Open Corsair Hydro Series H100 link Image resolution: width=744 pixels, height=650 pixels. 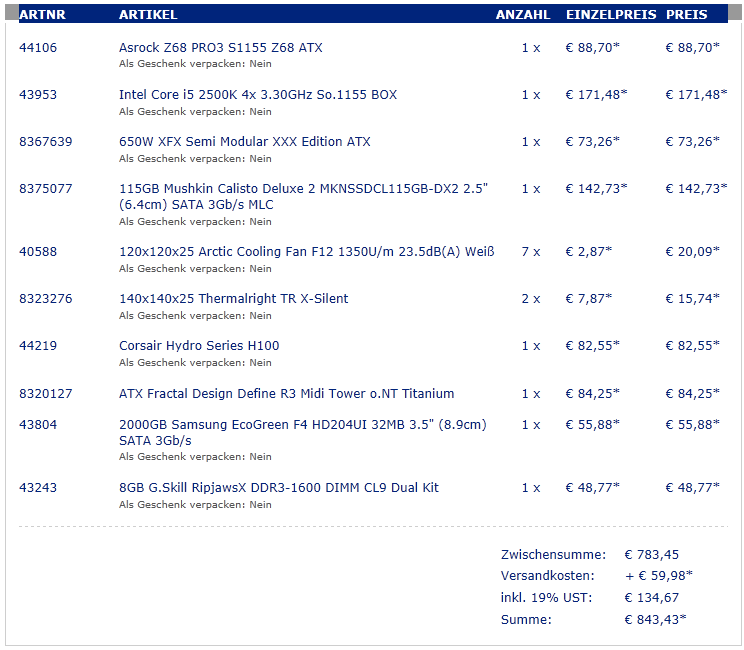(199, 345)
